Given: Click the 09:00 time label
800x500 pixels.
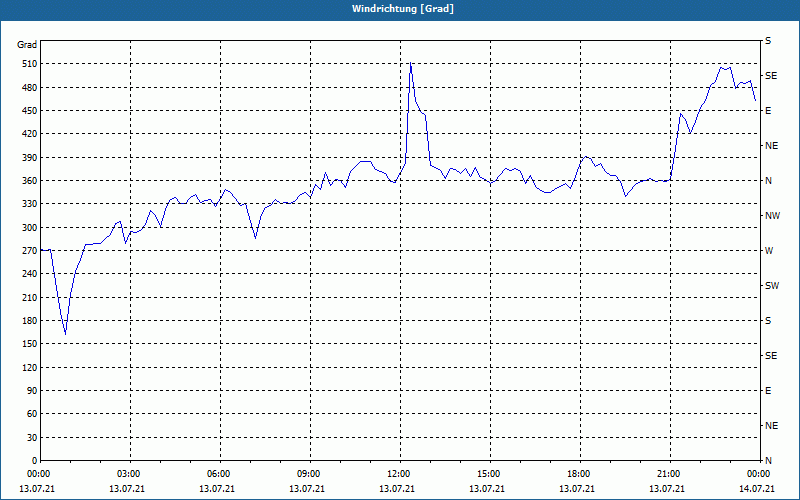Looking at the screenshot, I should 307,474.
